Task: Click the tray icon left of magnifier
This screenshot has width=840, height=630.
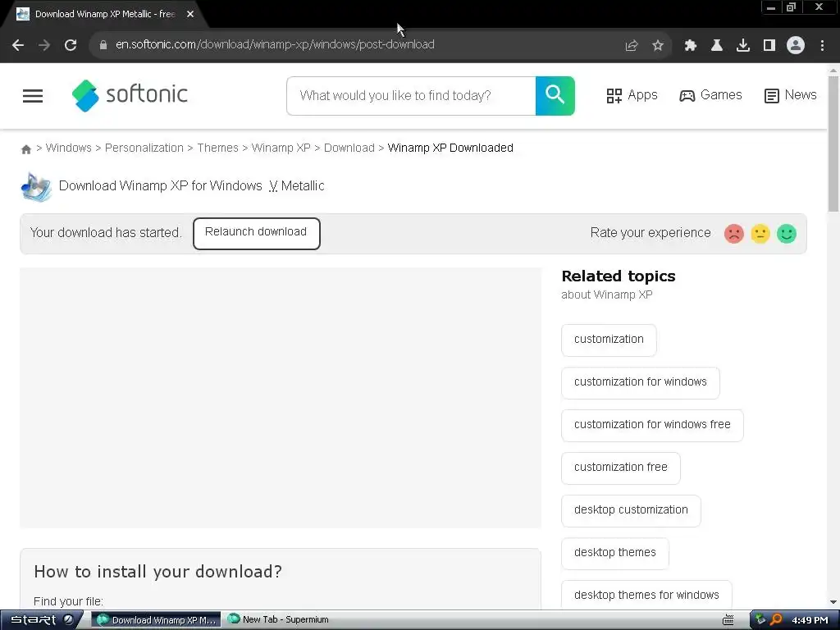Action: [x=760, y=620]
